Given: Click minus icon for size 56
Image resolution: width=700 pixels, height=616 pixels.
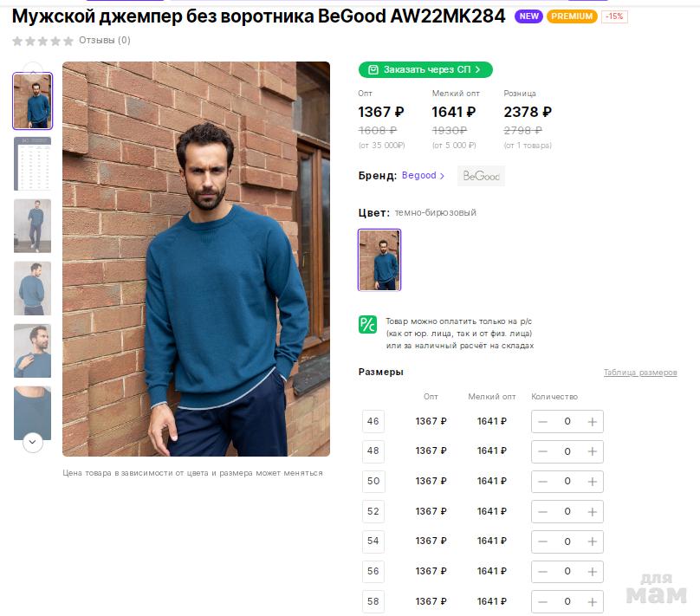Looking at the screenshot, I should [543, 572].
